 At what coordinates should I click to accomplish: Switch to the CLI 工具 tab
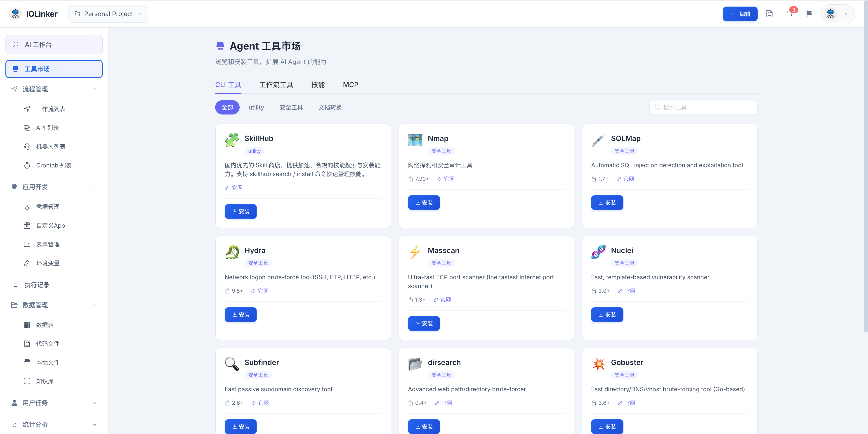228,85
